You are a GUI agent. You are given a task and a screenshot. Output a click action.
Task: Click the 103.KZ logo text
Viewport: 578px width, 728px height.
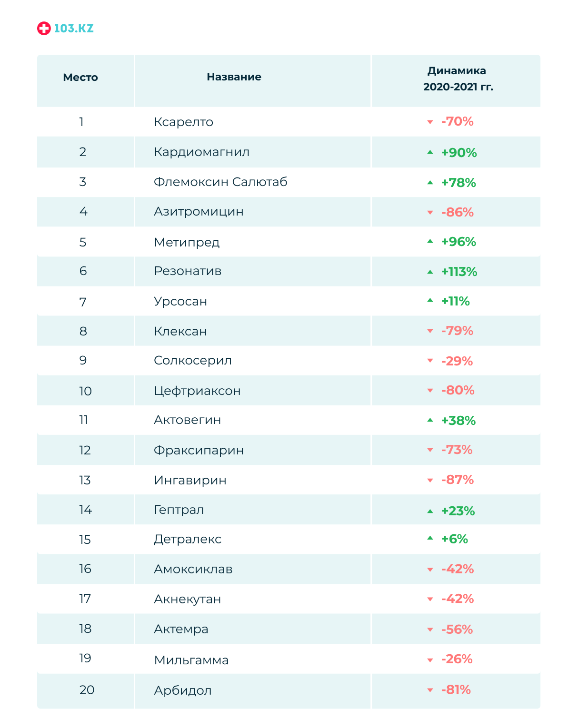click(x=74, y=29)
